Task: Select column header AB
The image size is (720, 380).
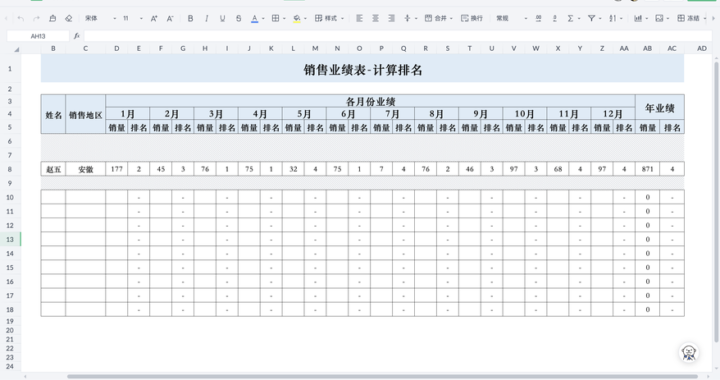Action: [x=647, y=48]
